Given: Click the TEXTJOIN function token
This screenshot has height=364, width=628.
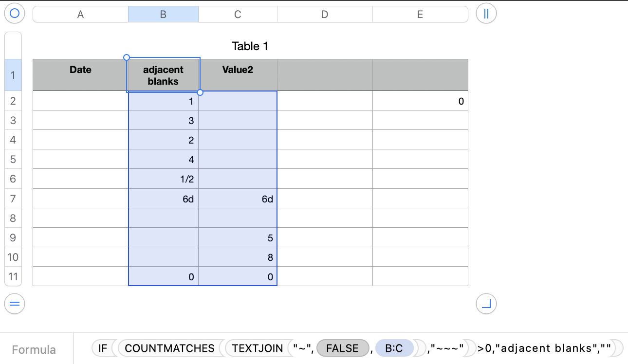Looking at the screenshot, I should pos(258,348).
